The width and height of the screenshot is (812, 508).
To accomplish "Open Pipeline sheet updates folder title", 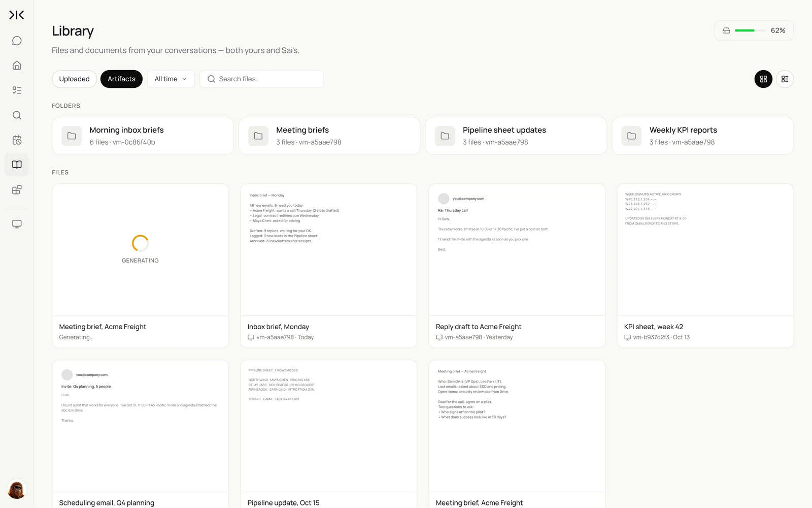I will coord(504,130).
